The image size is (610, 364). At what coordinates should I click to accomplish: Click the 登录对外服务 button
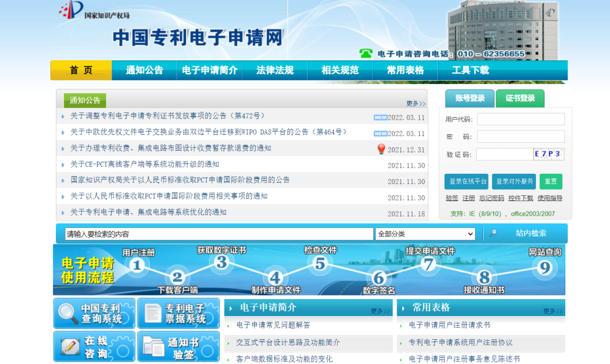click(514, 182)
